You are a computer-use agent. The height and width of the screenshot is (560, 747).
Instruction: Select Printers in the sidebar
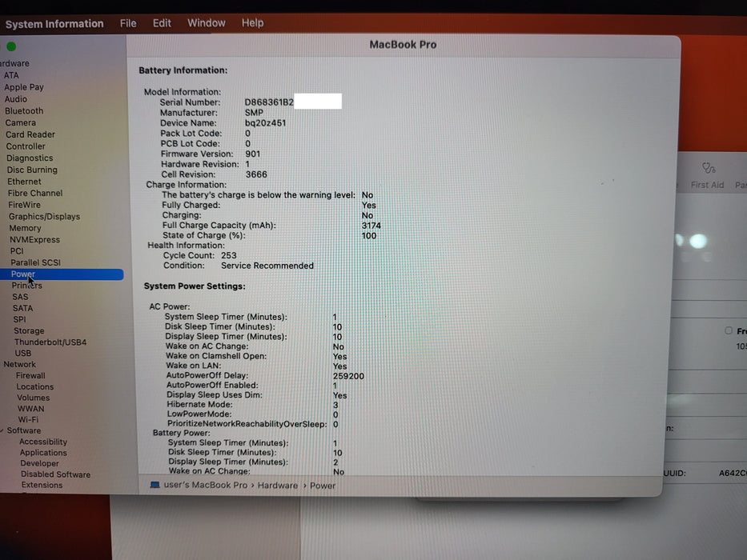[26, 286]
